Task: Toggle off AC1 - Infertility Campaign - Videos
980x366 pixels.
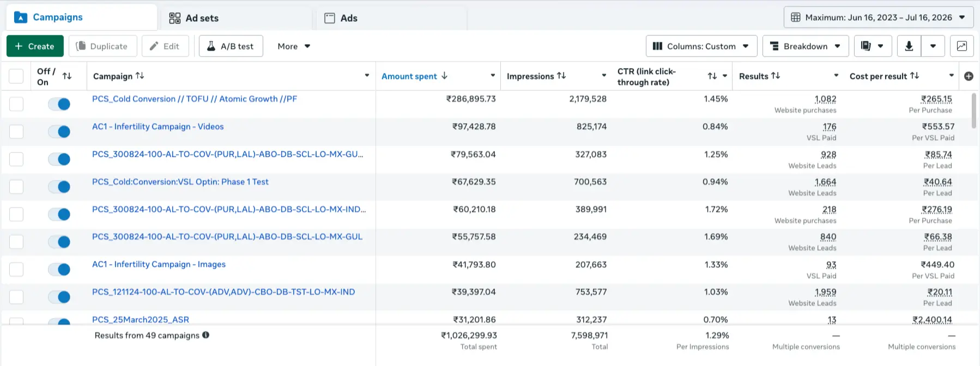Action: point(59,131)
